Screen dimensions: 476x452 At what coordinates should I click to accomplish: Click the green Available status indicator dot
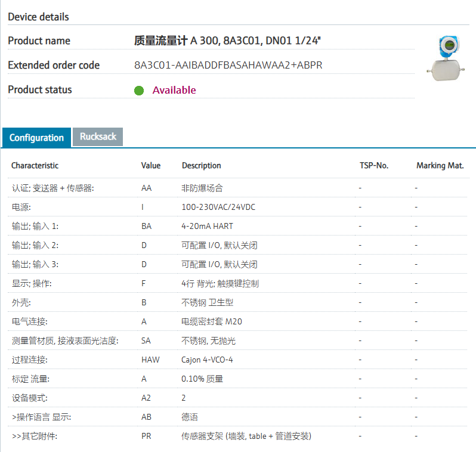(139, 91)
